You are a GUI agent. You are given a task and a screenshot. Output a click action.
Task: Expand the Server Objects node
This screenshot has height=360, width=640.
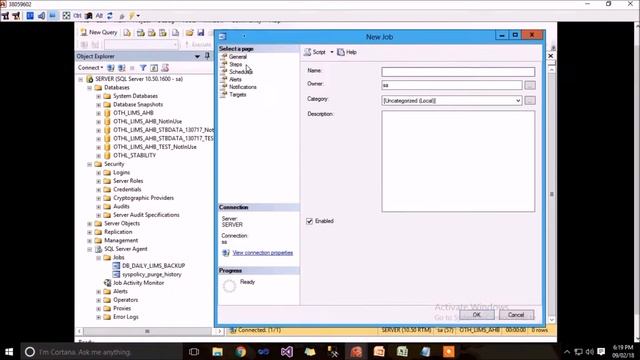click(90, 224)
